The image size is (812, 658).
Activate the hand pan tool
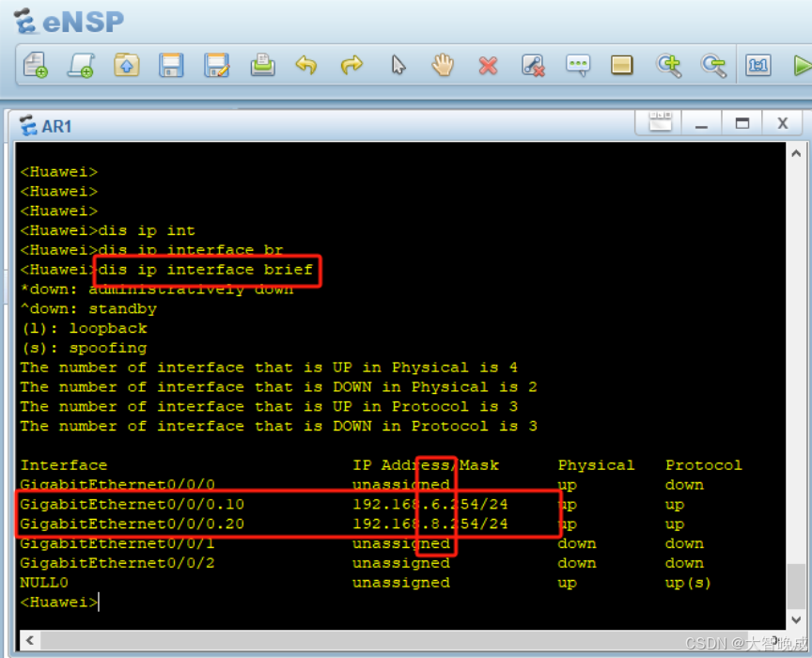tap(443, 65)
